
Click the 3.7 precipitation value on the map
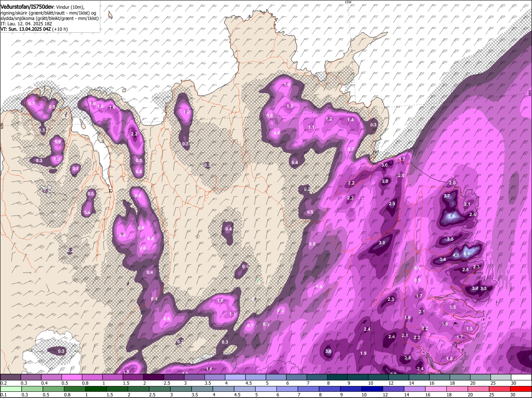(447, 196)
